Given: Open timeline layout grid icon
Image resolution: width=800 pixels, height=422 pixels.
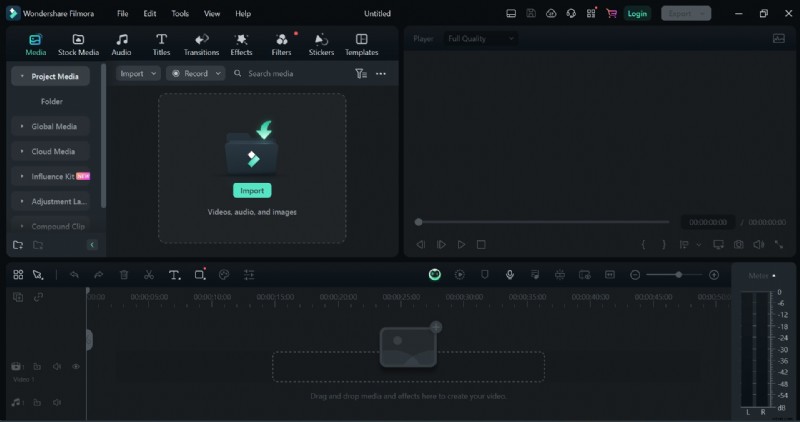Looking at the screenshot, I should tap(18, 275).
